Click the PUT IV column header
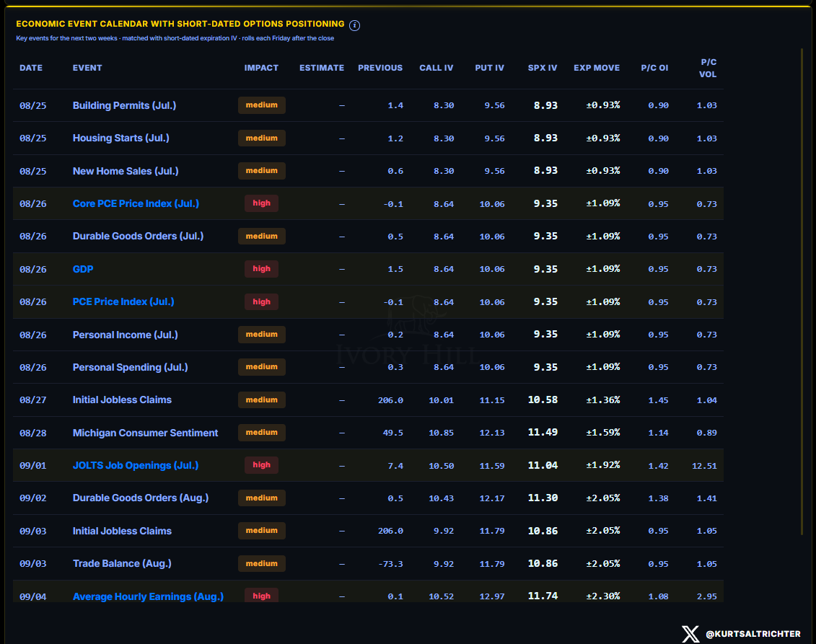The image size is (816, 644). pos(489,68)
